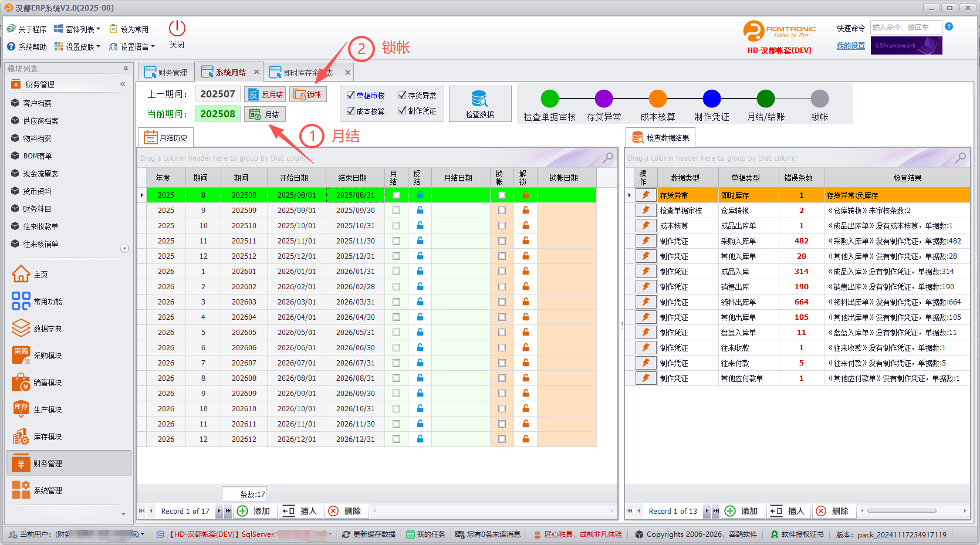Click lightning action icon for 存货异常 row
Screen dimensions: 980x545
click(x=646, y=195)
